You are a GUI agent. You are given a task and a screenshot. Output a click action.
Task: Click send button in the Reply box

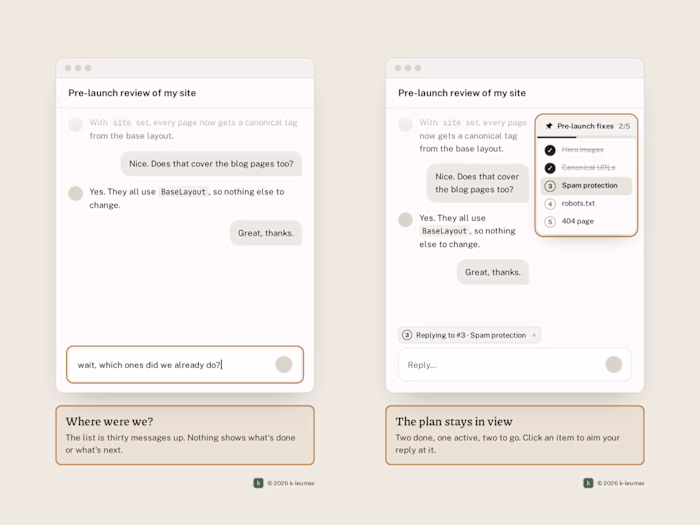[x=614, y=365]
